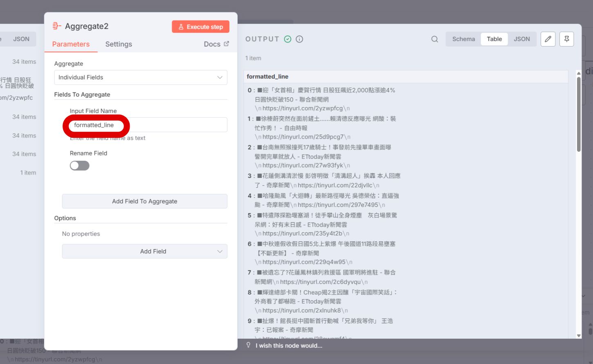This screenshot has height=364, width=593.
Task: Click the flask icon in Execute step
Action: tap(180, 26)
